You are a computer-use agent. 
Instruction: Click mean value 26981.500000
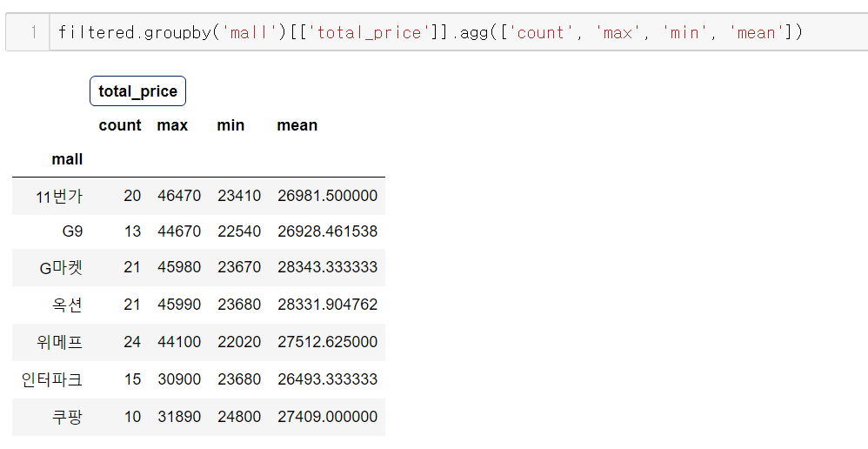point(328,196)
